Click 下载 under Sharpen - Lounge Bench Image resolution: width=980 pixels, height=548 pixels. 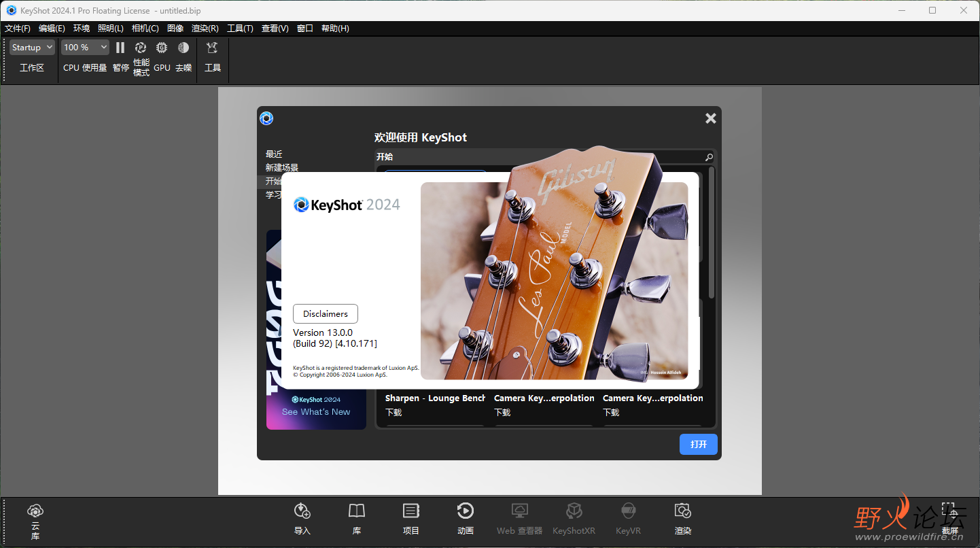(x=393, y=413)
